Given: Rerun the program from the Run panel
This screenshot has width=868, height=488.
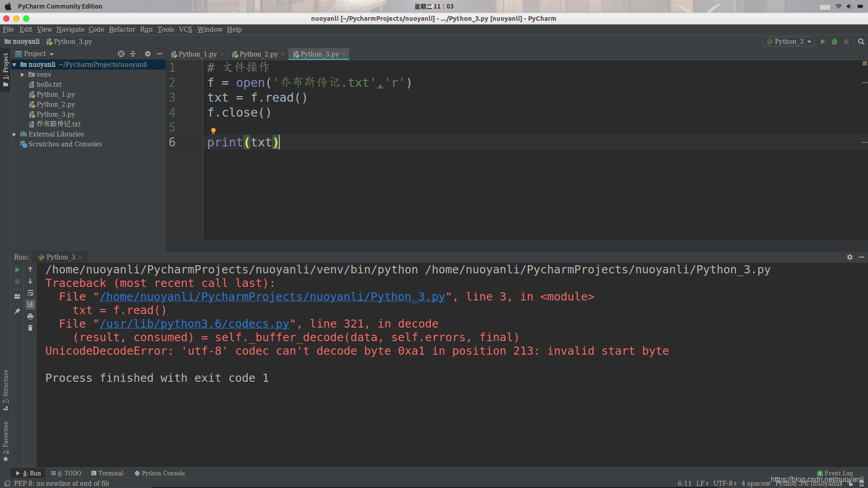Looking at the screenshot, I should pyautogui.click(x=17, y=270).
